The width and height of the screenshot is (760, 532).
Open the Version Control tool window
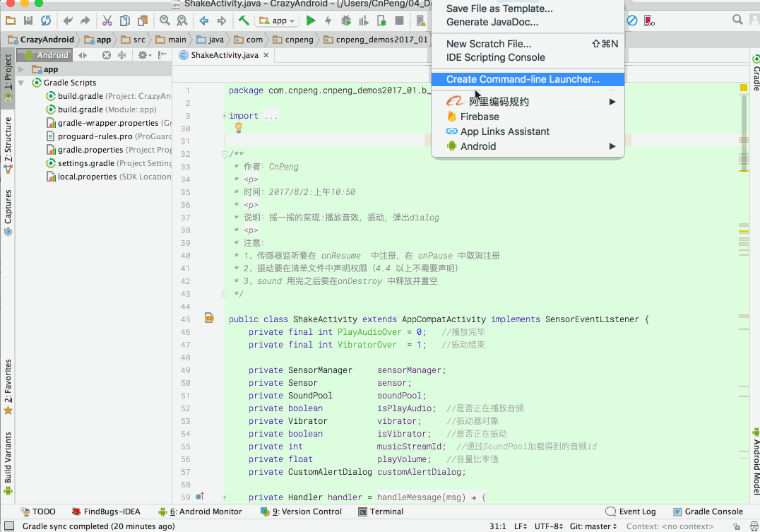click(x=301, y=512)
